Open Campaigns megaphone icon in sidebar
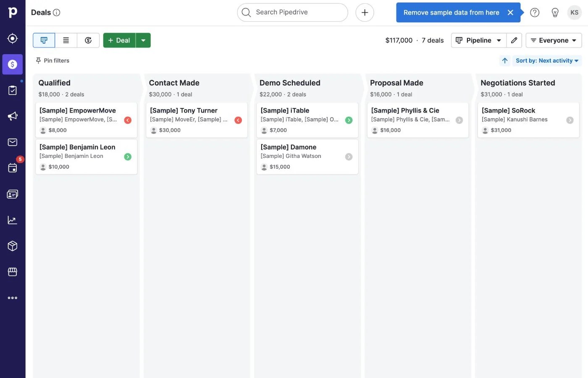The image size is (588, 378). click(13, 116)
